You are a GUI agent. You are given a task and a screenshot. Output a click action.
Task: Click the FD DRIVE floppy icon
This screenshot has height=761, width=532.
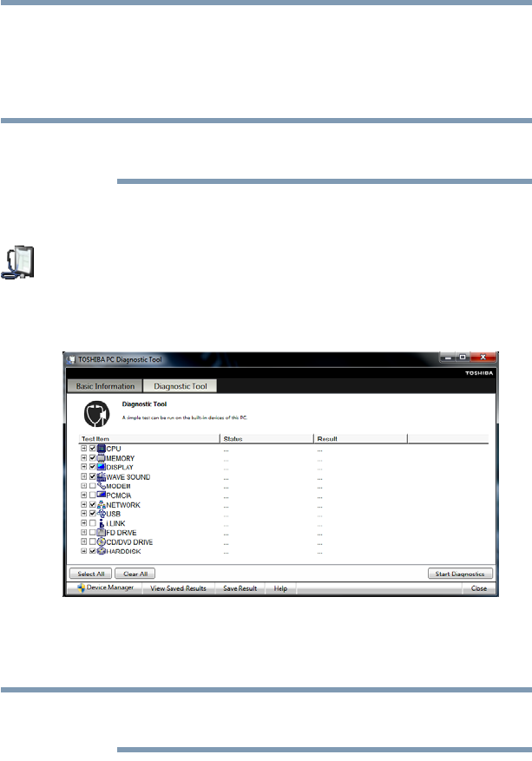[101, 533]
